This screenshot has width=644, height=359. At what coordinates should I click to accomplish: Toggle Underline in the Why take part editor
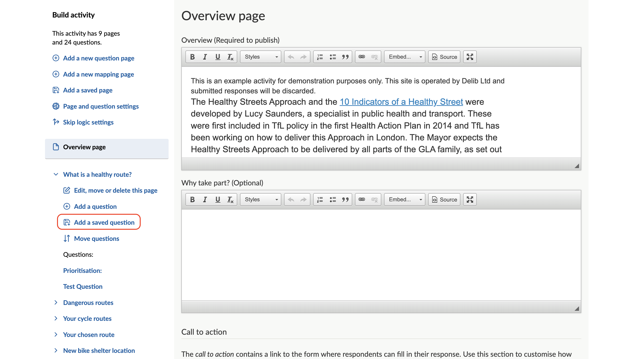tap(218, 199)
